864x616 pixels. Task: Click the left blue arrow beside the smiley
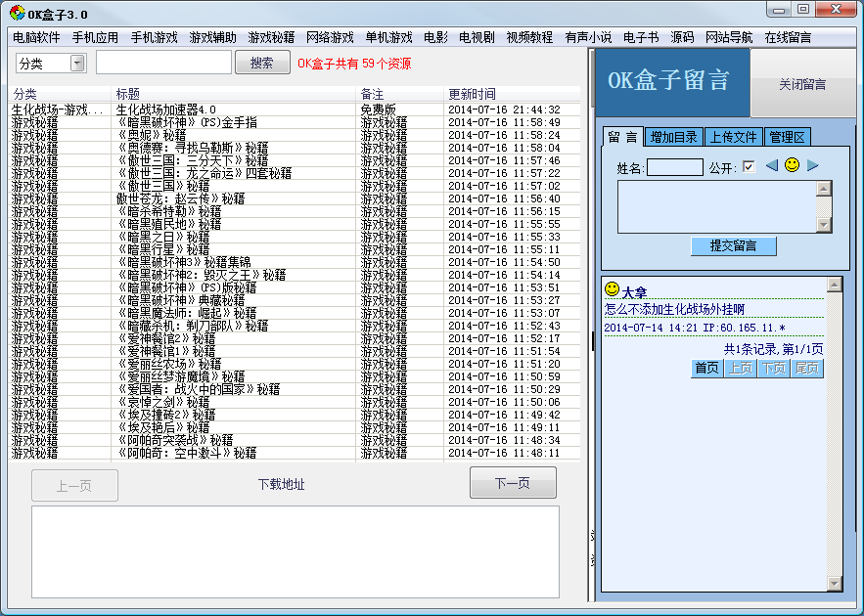pos(771,166)
